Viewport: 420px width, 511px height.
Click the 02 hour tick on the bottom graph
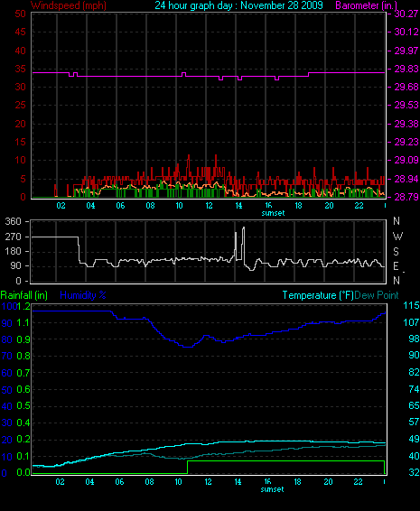tap(60, 482)
